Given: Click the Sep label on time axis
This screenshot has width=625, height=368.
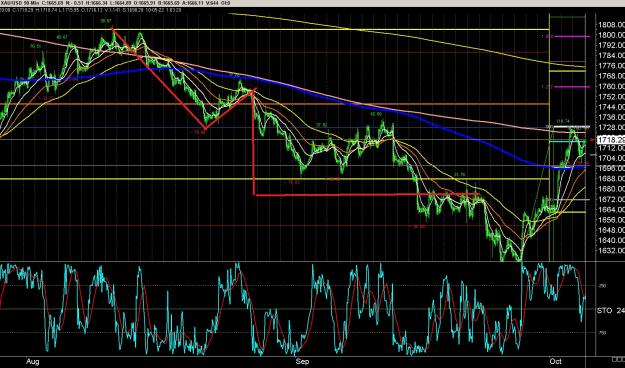Looking at the screenshot, I should pos(302,362).
